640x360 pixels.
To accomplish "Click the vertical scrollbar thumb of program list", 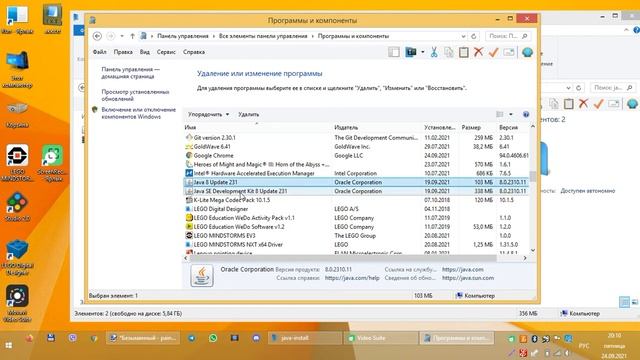I will (533, 176).
